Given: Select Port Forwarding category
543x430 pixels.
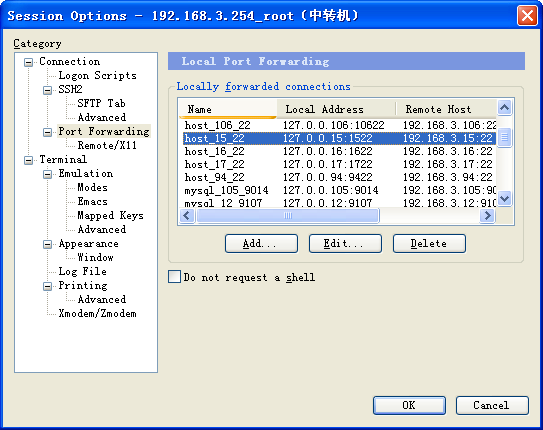Looking at the screenshot, I should coord(104,131).
